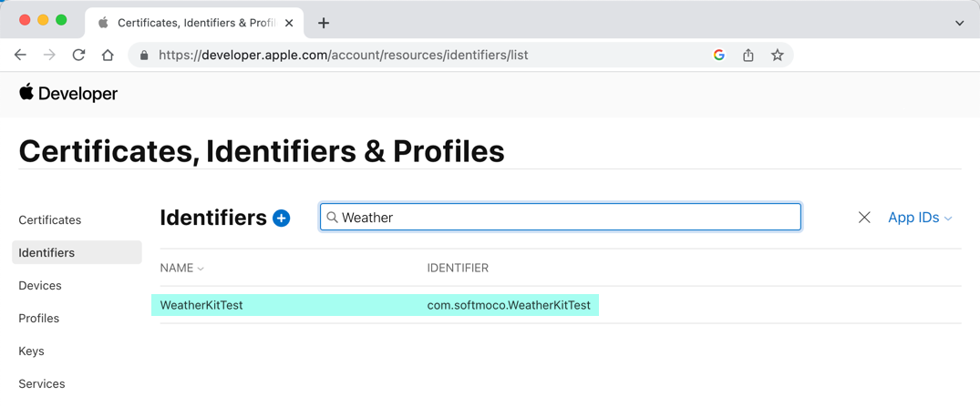
Task: Expand the tab list chevron
Action: 959,23
